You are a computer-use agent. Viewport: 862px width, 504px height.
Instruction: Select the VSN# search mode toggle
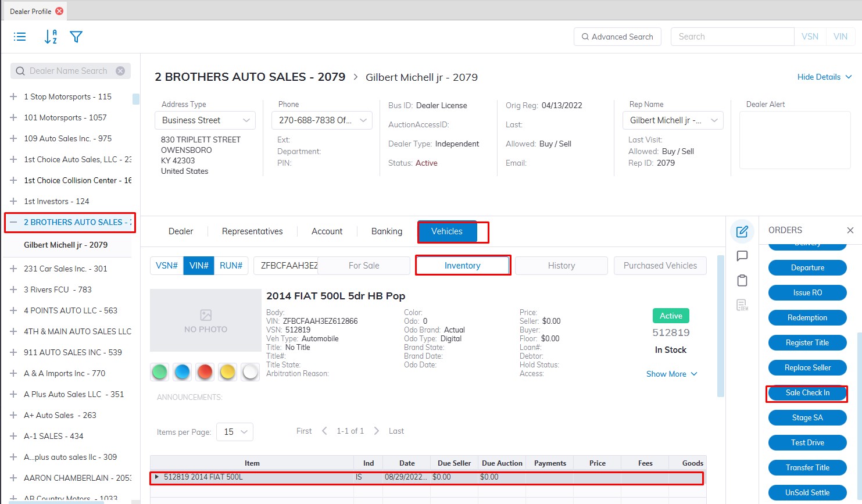(167, 266)
